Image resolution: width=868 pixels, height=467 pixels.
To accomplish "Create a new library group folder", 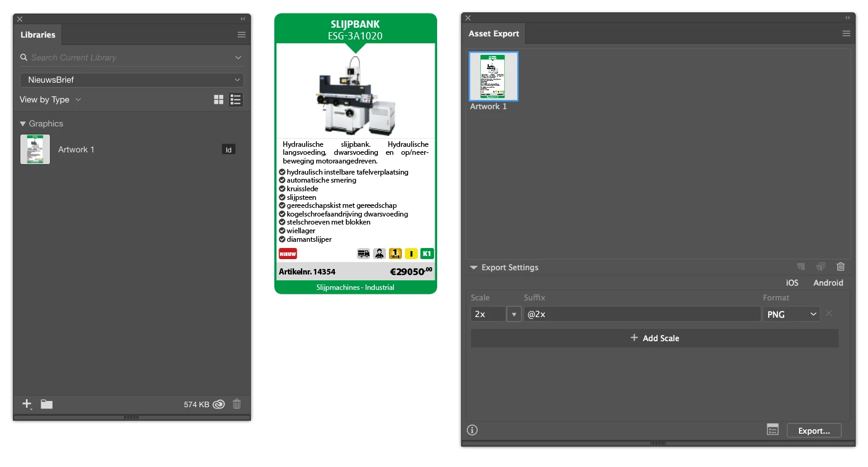I will click(x=47, y=404).
